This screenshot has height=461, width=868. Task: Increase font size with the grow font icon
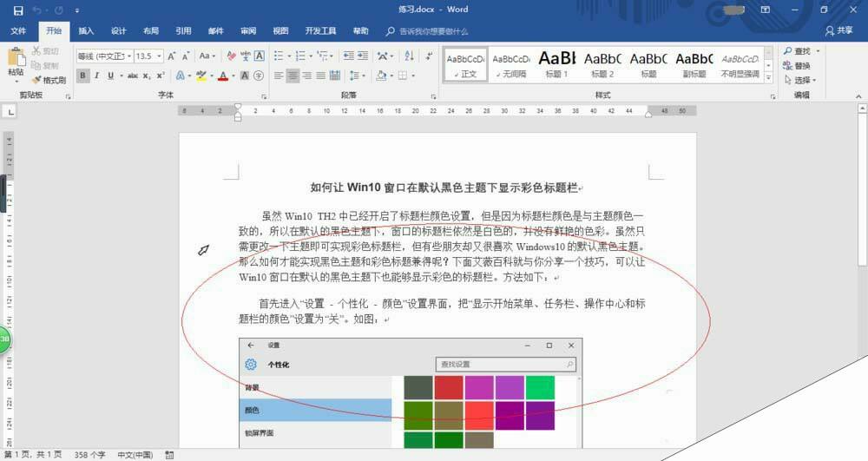(x=172, y=56)
